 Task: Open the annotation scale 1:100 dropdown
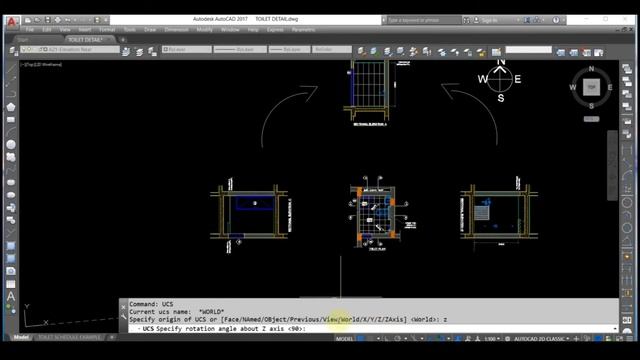click(x=492, y=338)
